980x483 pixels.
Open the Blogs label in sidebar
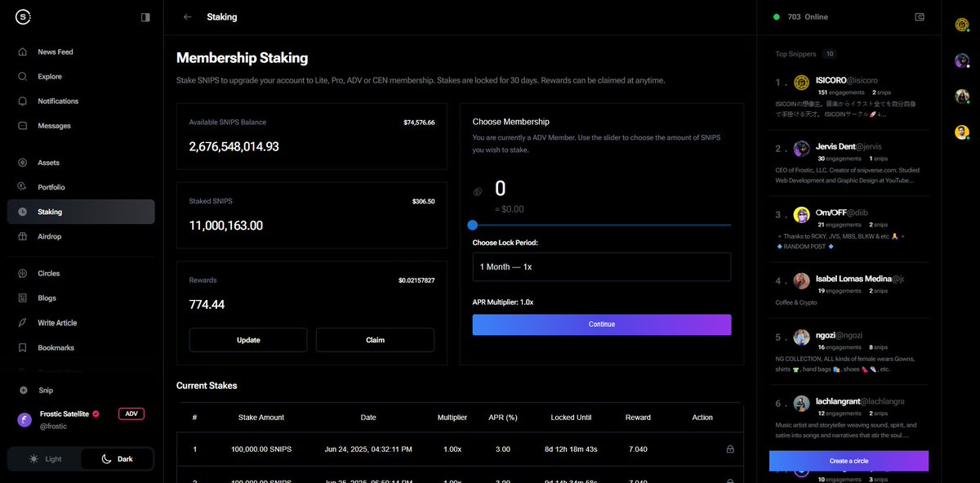click(x=47, y=298)
